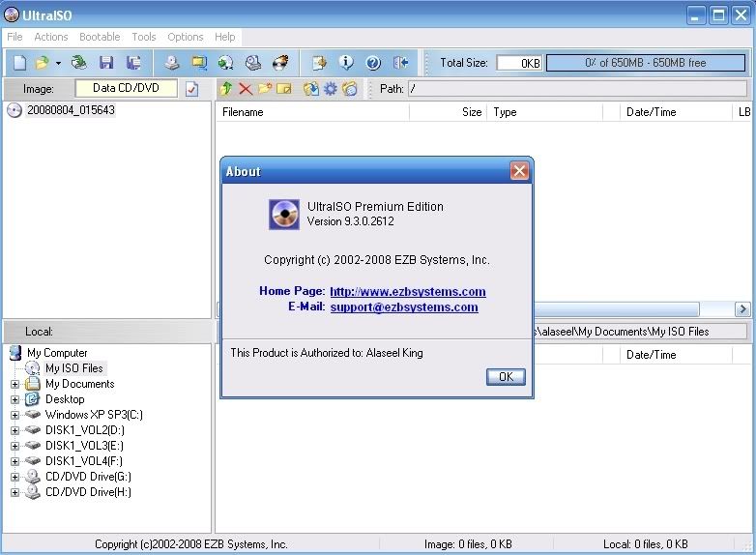Expand the CD/DVD Drive(G:) node
The image size is (756, 555).
click(15, 477)
